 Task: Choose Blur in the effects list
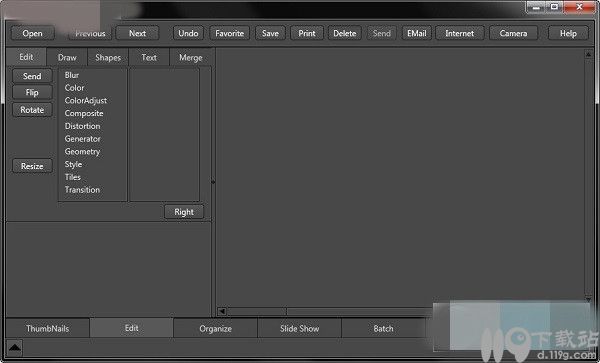72,75
